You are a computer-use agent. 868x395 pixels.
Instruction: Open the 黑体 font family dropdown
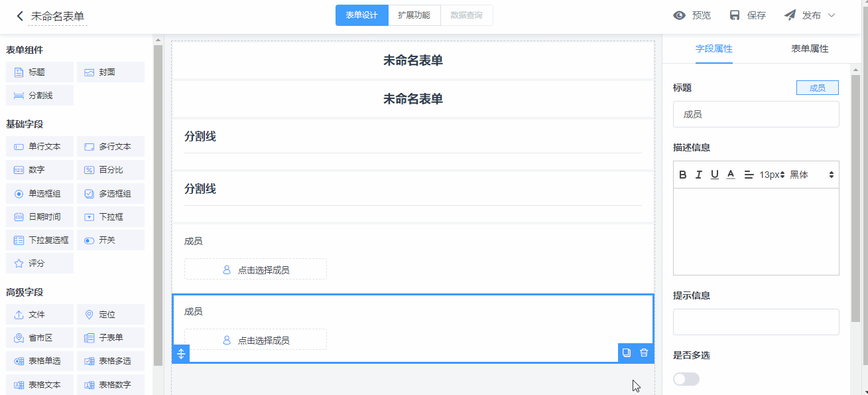(x=812, y=175)
